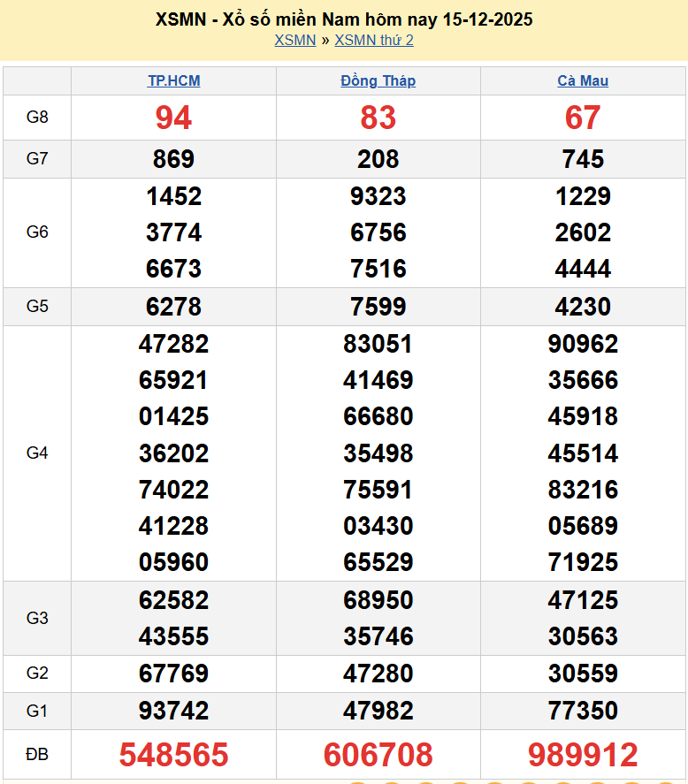Select the G2 number 47280
Screen dimensions: 688x784
[378, 674]
